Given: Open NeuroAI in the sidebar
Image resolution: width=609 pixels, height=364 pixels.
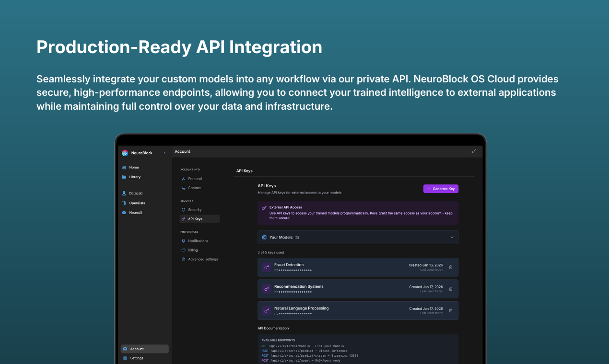Looking at the screenshot, I should tap(132, 212).
